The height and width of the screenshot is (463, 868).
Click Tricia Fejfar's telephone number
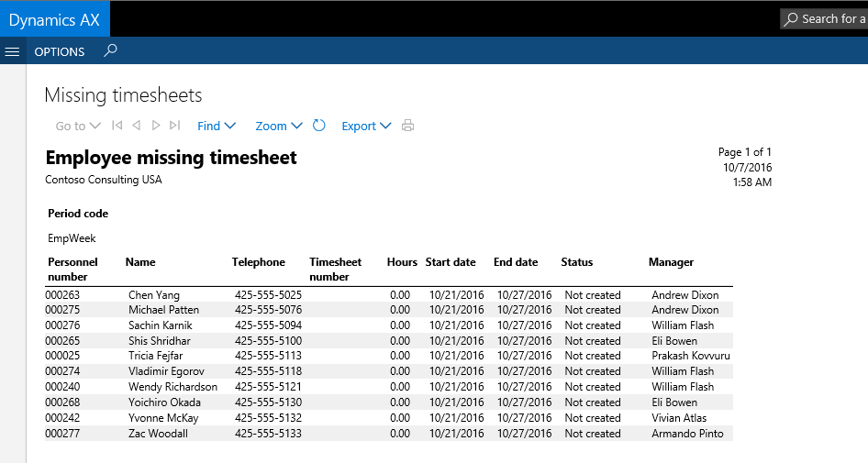(268, 356)
